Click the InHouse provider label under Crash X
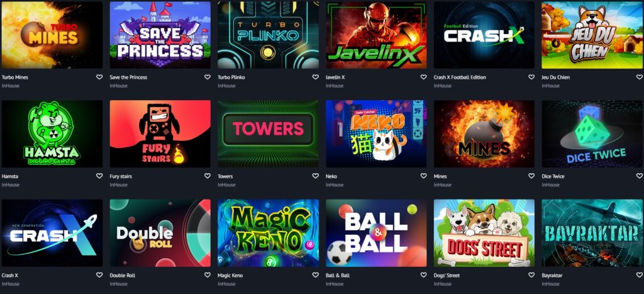Screen dimensions: 644x294 (10, 284)
